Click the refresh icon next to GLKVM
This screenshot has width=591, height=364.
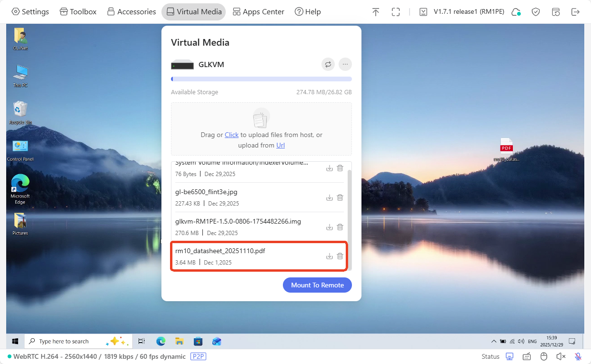pos(328,64)
